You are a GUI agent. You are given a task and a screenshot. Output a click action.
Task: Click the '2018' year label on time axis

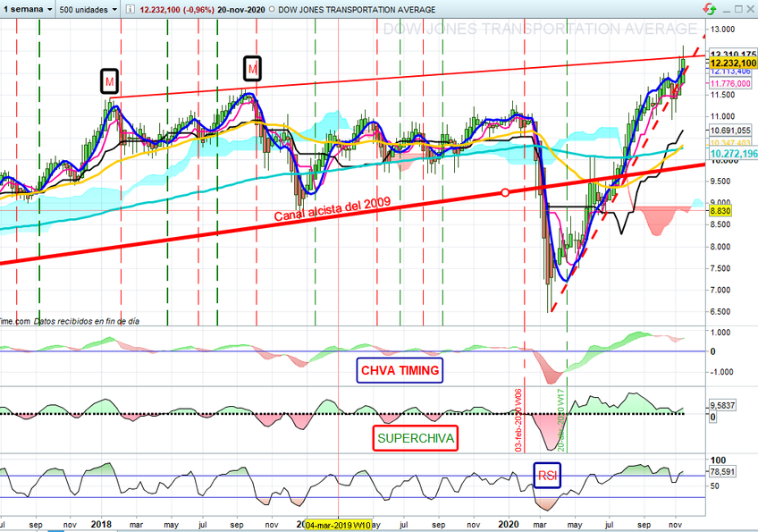101,524
